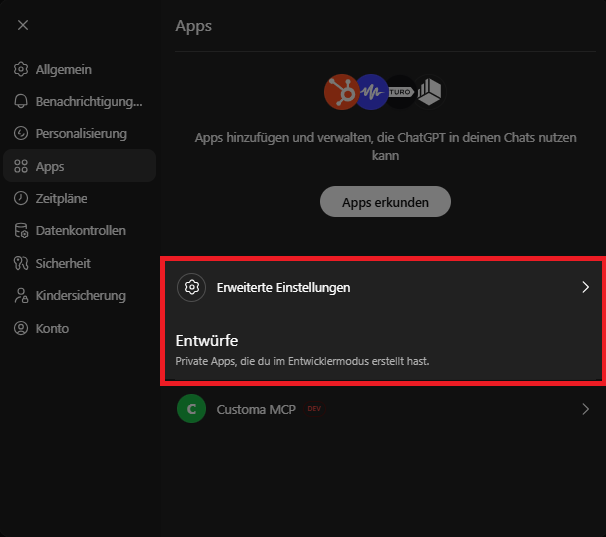Select the Personalisierung icon in sidebar
The image size is (606, 537).
pos(21,133)
